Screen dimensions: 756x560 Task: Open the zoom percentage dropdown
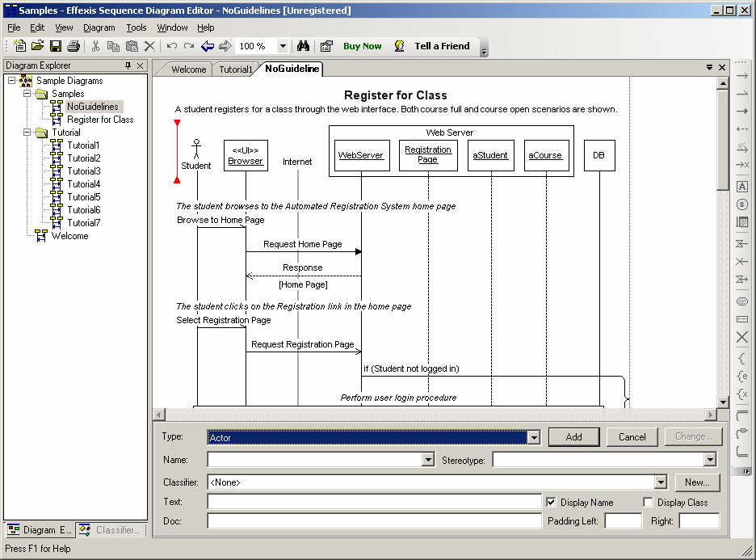pos(282,46)
